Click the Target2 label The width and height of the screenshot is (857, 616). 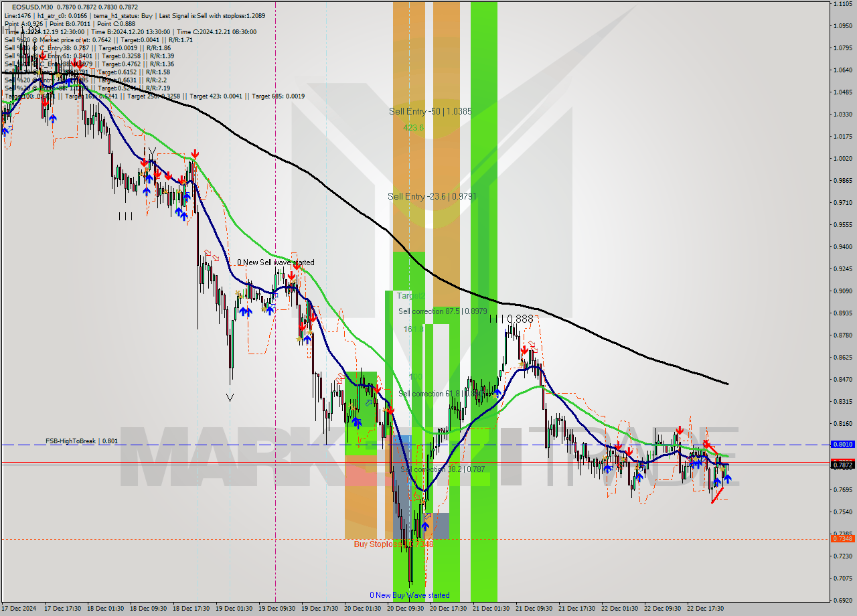(x=410, y=295)
